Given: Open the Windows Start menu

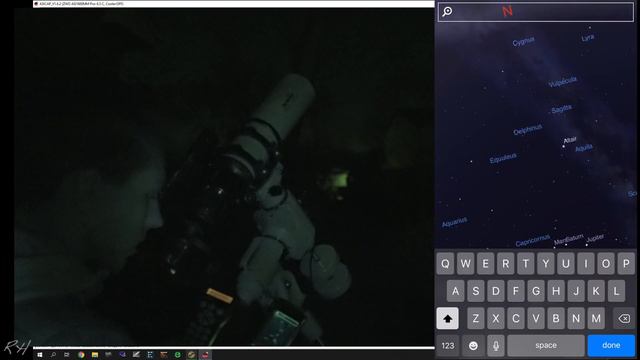Looking at the screenshot, I should [x=40, y=355].
